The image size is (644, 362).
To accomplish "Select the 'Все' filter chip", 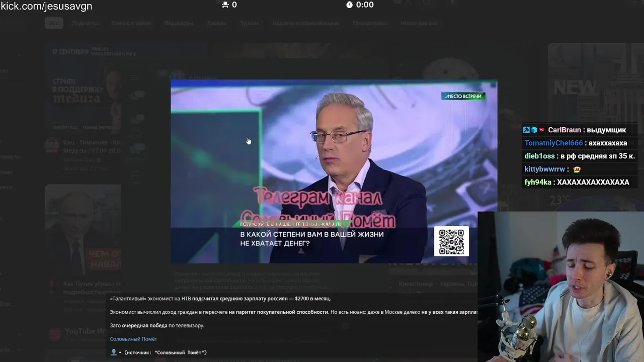I will 53,23.
